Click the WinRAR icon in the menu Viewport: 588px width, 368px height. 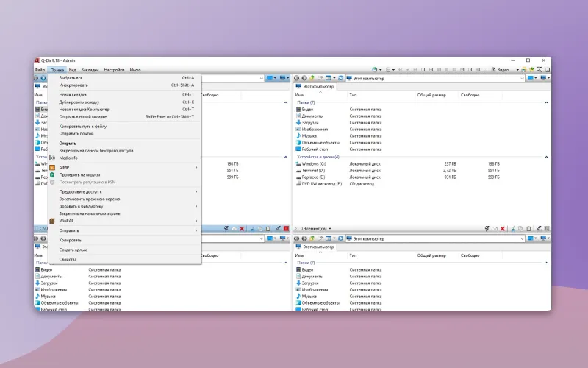[x=52, y=220]
